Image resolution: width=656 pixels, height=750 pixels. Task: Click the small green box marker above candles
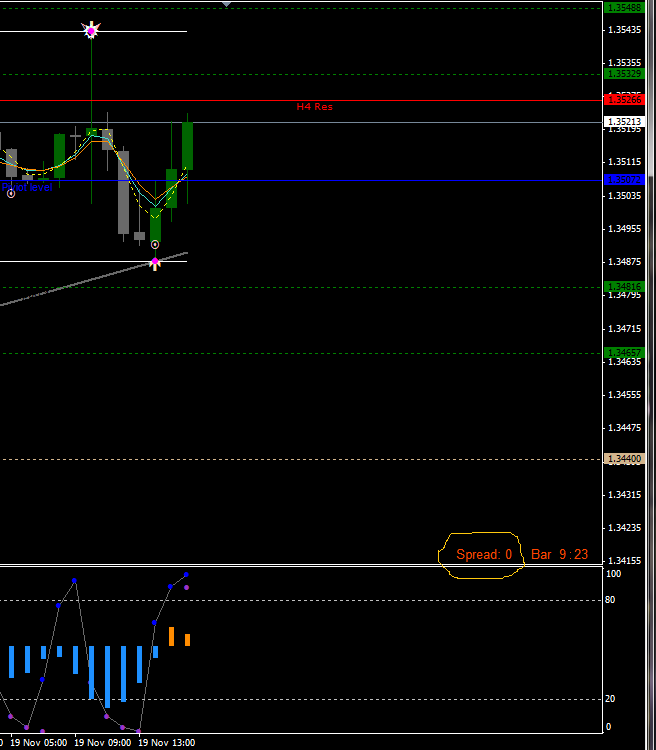tap(91, 131)
